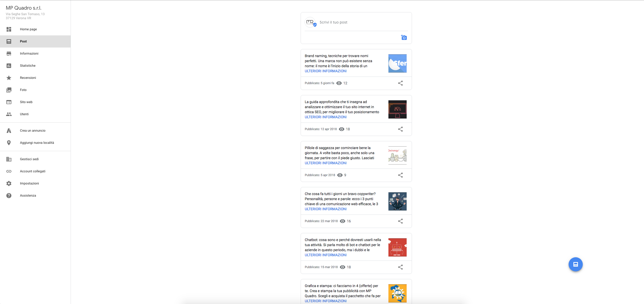Click the views eye icon showing 12
This screenshot has height=304, width=644.
[x=339, y=83]
